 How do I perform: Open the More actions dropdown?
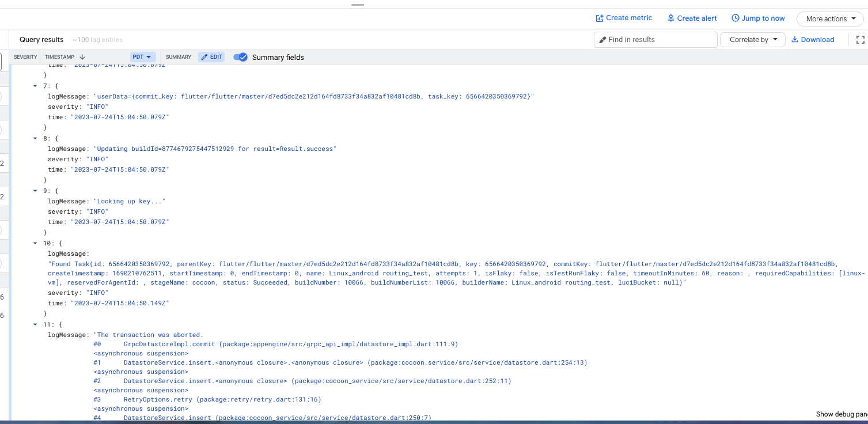pyautogui.click(x=830, y=19)
